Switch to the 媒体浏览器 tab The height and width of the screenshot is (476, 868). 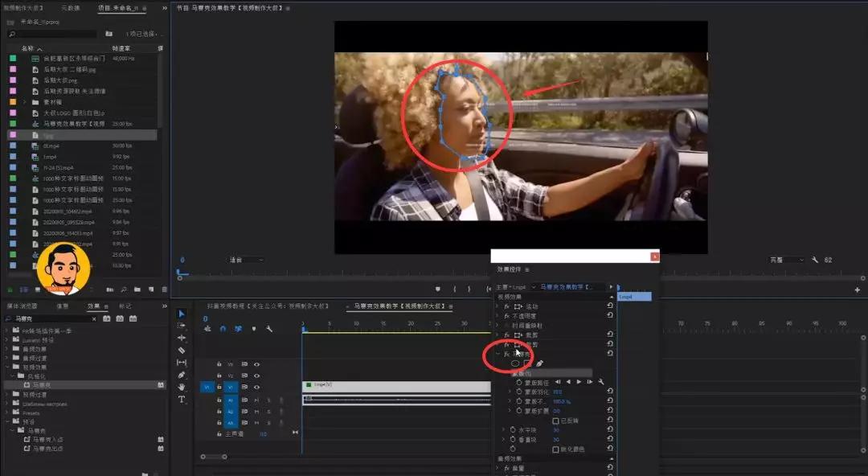pyautogui.click(x=22, y=306)
